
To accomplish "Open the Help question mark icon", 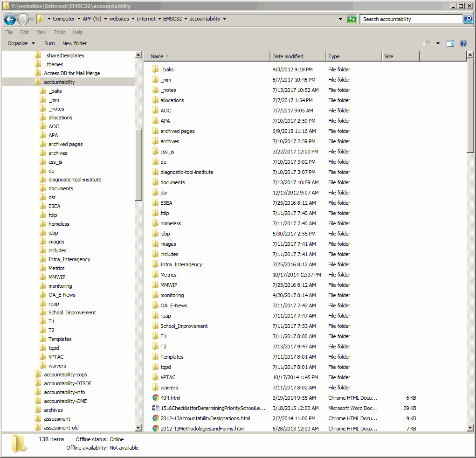I will [x=463, y=43].
